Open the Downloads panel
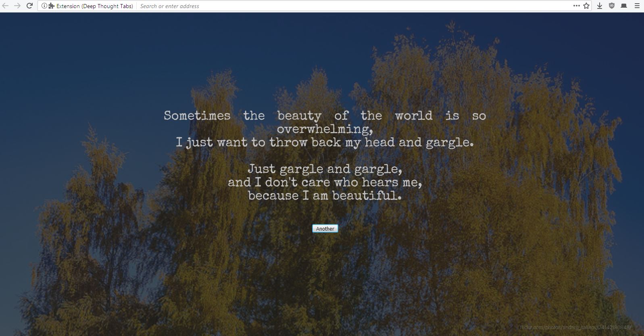The height and width of the screenshot is (336, 644). coord(600,6)
